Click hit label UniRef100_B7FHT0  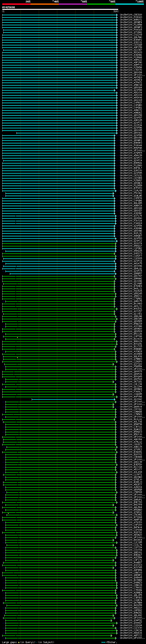point(131,188)
